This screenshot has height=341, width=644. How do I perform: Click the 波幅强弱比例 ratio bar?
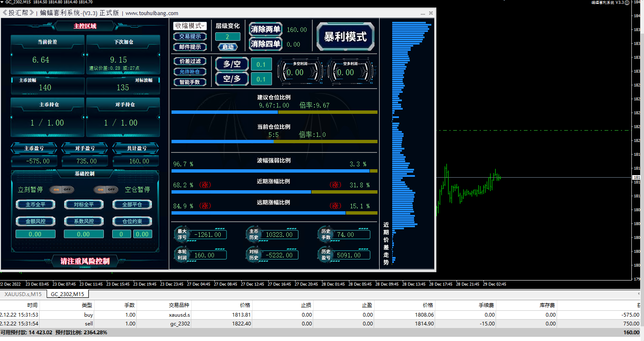[x=274, y=171]
